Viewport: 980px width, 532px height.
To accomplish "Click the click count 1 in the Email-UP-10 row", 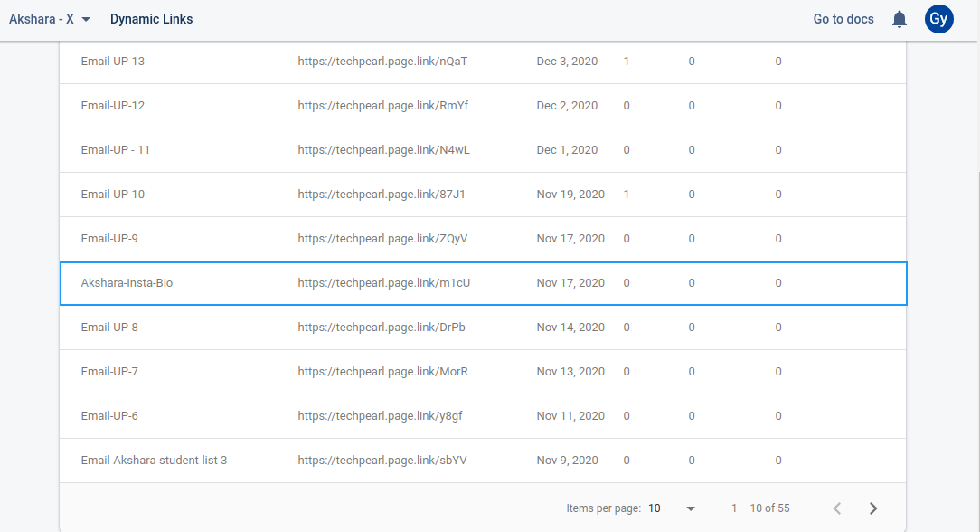I will tap(627, 195).
